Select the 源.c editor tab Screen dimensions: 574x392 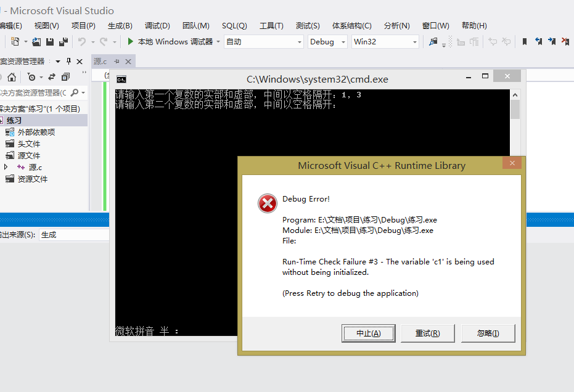[100, 62]
